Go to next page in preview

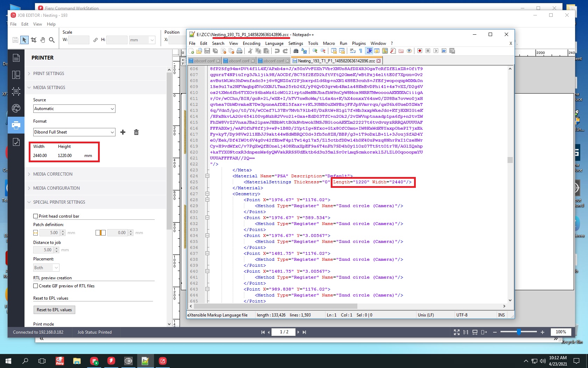coord(298,332)
